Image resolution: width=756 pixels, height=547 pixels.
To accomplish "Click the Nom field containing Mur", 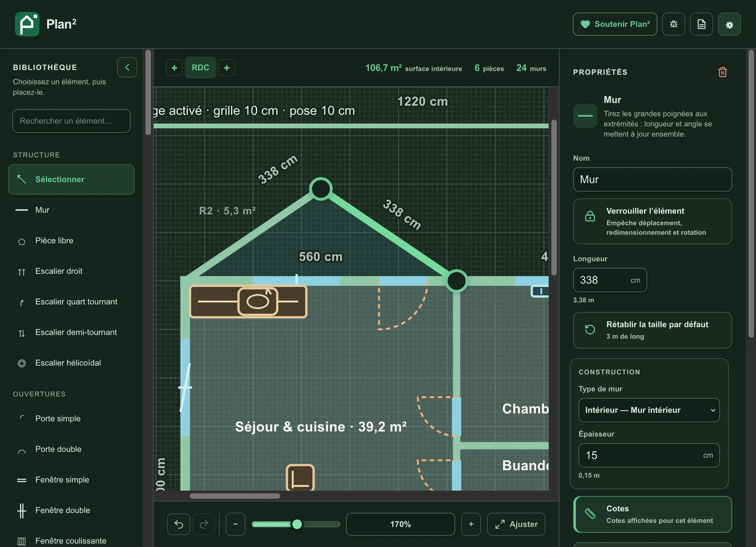I will click(x=652, y=179).
